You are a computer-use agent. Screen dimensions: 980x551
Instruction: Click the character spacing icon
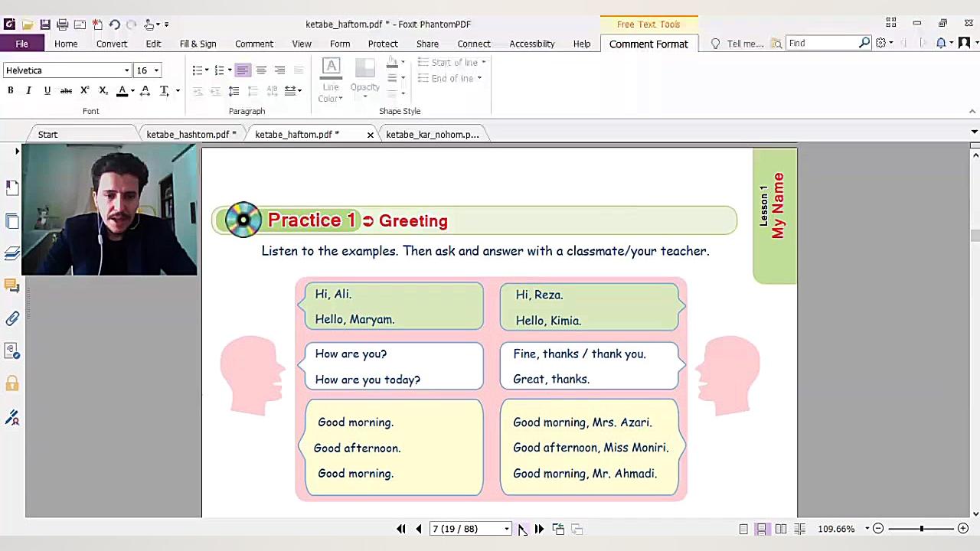tap(145, 90)
